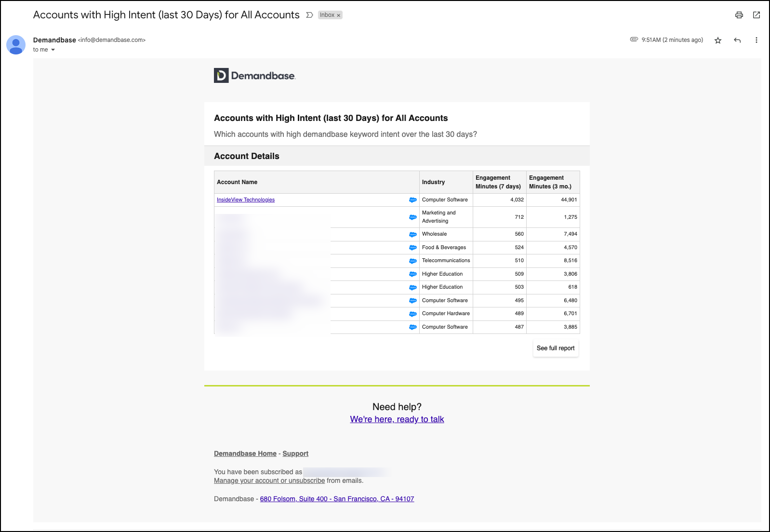Click the Computer Hardware industry cell
Image resolution: width=770 pixels, height=532 pixels.
coord(446,313)
